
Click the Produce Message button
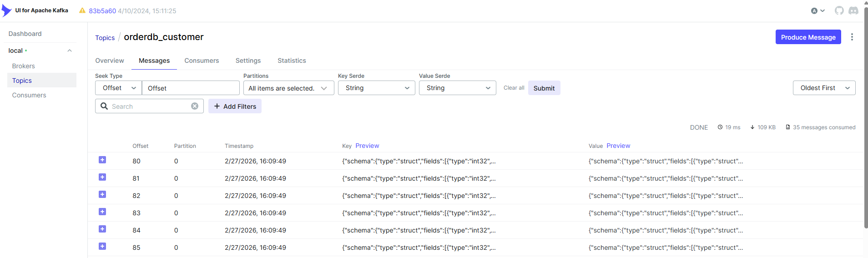808,37
